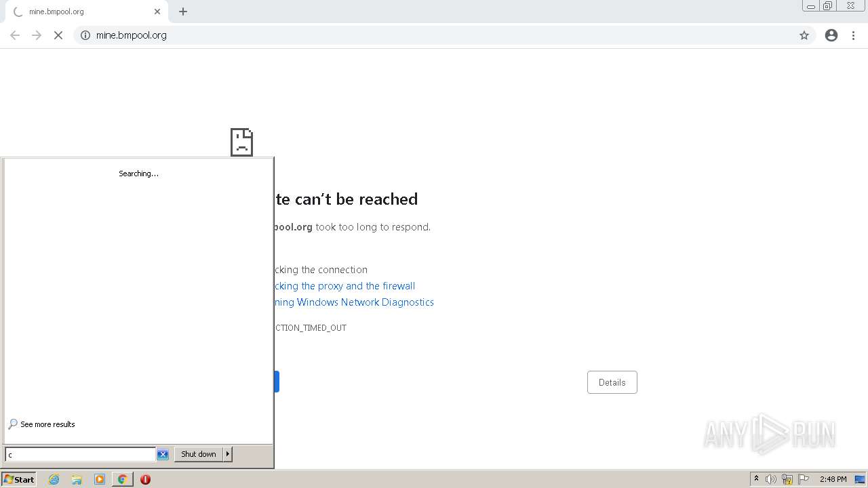
Task: Click the Start menu search box
Action: pos(80,455)
